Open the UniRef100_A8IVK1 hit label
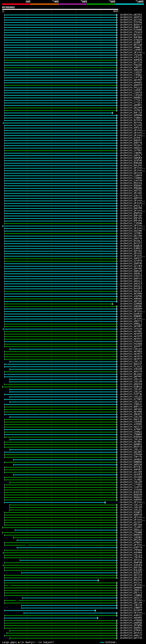Screen dimensions: 146x644 tap(131, 15)
